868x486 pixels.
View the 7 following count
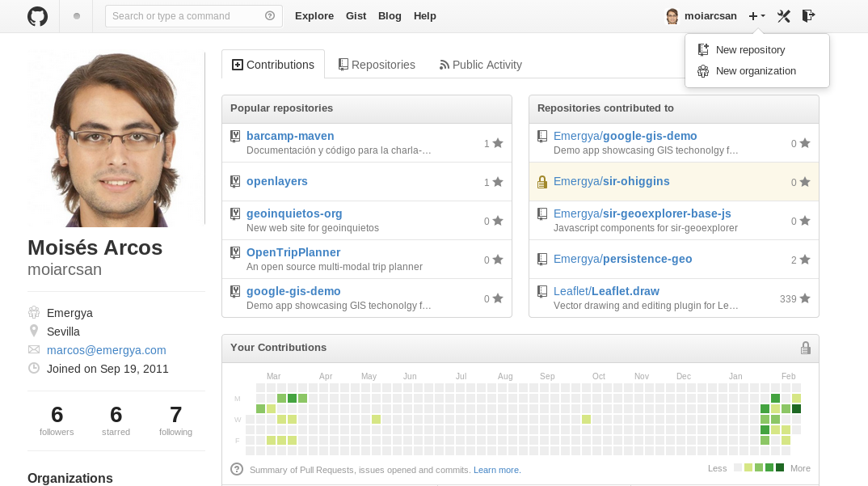tap(175, 420)
